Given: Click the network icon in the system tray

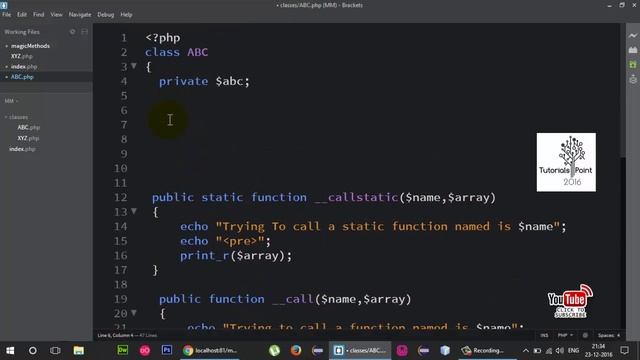Looking at the screenshot, I should coord(549,350).
